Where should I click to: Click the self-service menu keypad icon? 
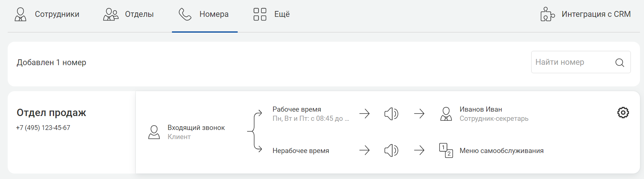tap(446, 150)
